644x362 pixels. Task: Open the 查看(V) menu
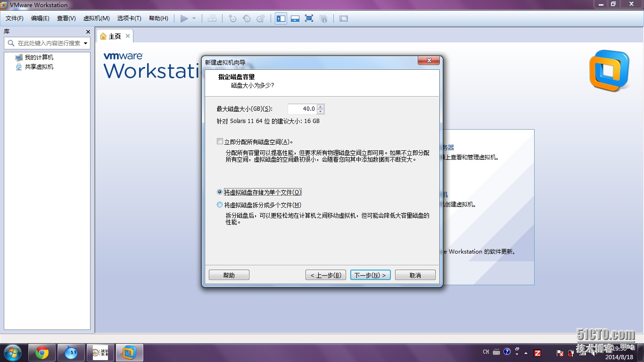(x=66, y=18)
